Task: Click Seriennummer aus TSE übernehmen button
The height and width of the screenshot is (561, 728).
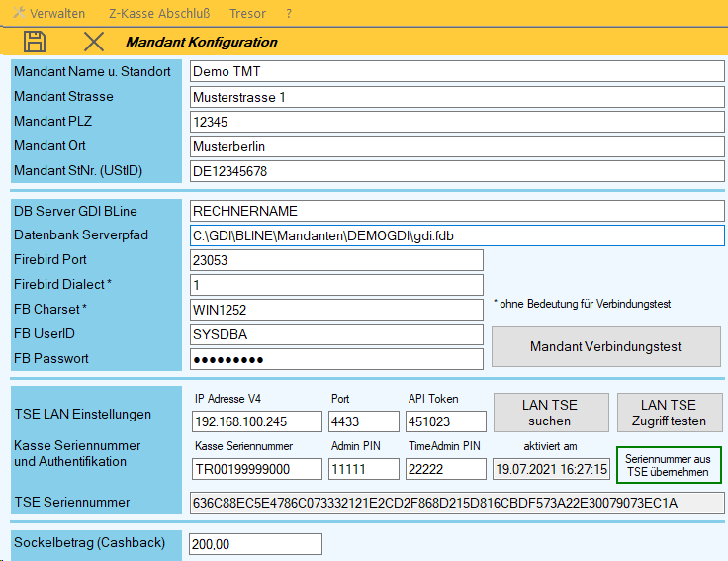Action: click(x=669, y=465)
